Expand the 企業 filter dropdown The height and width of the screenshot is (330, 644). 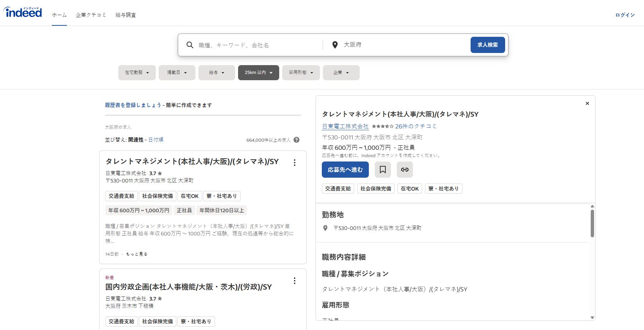click(x=341, y=72)
